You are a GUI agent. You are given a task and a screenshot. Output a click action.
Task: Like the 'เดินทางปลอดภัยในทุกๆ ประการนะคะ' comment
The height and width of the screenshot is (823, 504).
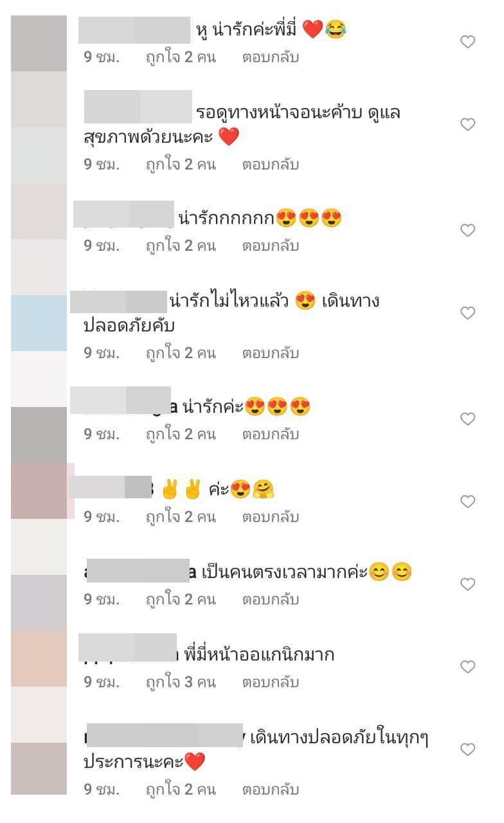pos(468,750)
